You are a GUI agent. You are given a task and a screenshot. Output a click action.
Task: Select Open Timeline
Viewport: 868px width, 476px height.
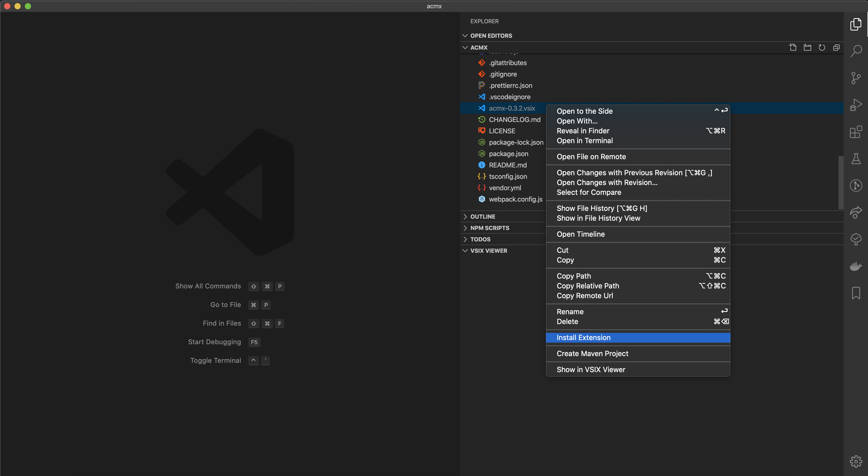tap(638, 234)
